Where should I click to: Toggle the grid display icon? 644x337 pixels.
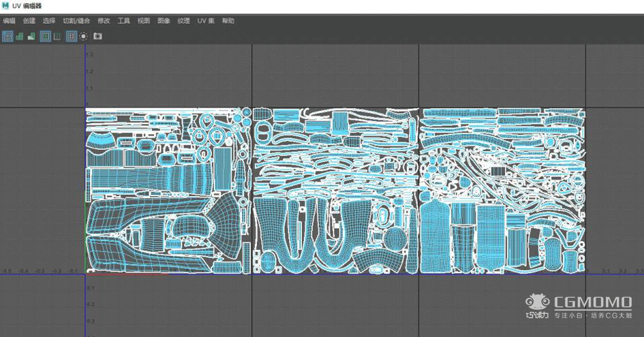[71, 37]
